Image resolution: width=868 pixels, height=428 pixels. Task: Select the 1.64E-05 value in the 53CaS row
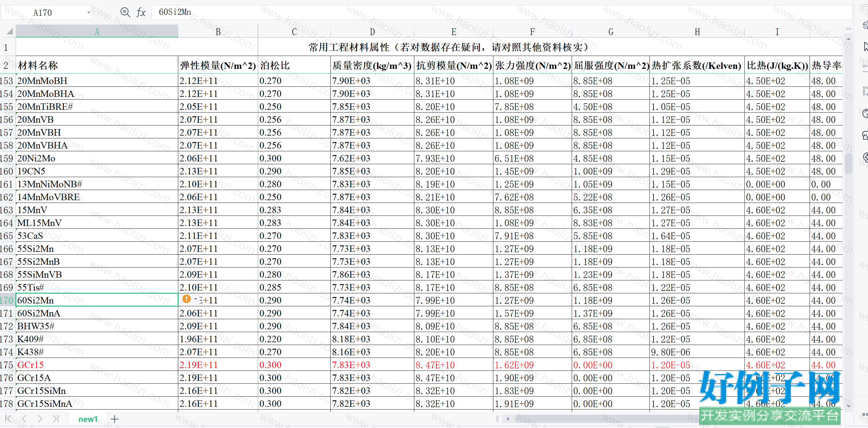697,236
